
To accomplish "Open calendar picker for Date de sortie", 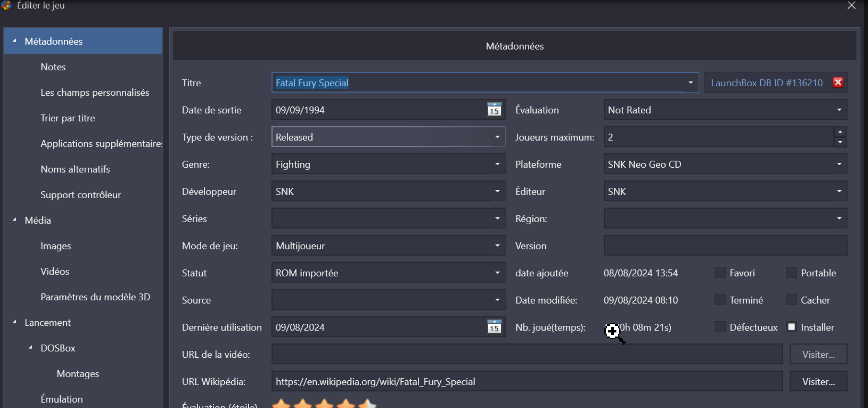I will (x=494, y=110).
